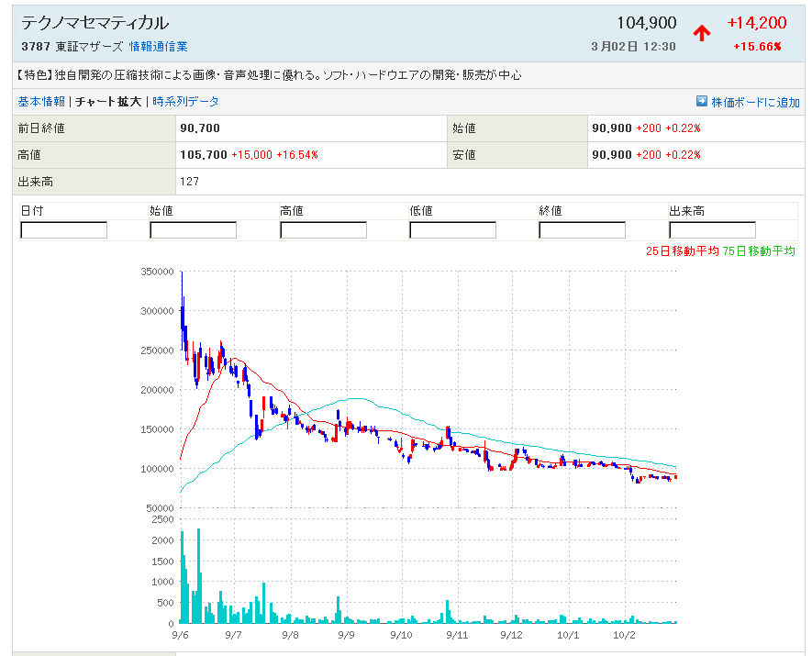Click into the 低値 input field
This screenshot has width=812, height=656.
[452, 230]
